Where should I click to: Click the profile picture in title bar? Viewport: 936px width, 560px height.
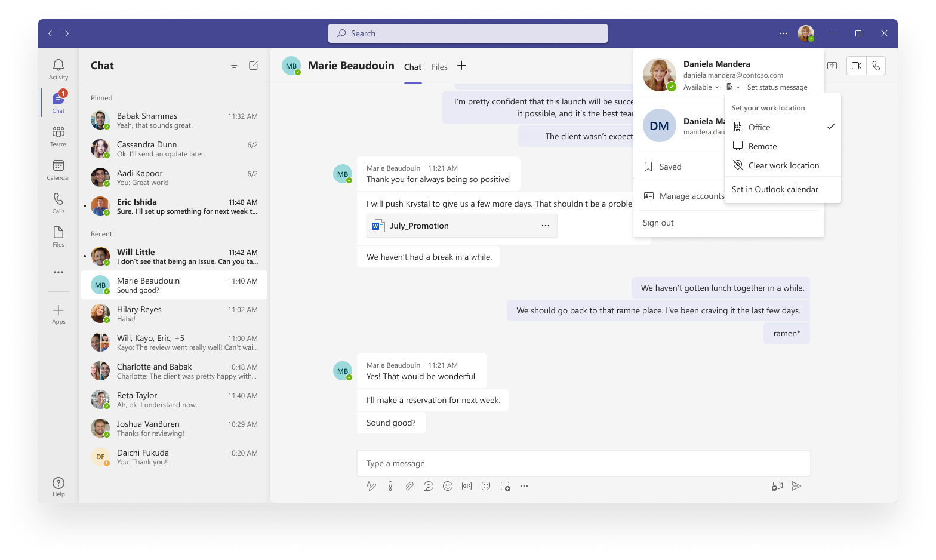(x=806, y=33)
